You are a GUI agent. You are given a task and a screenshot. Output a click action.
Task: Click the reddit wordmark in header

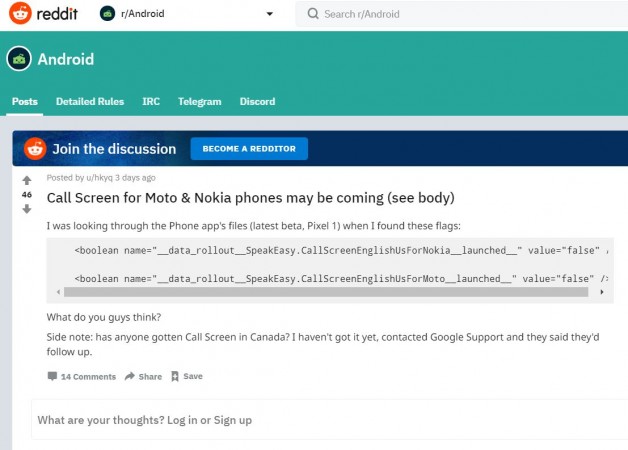(57, 14)
